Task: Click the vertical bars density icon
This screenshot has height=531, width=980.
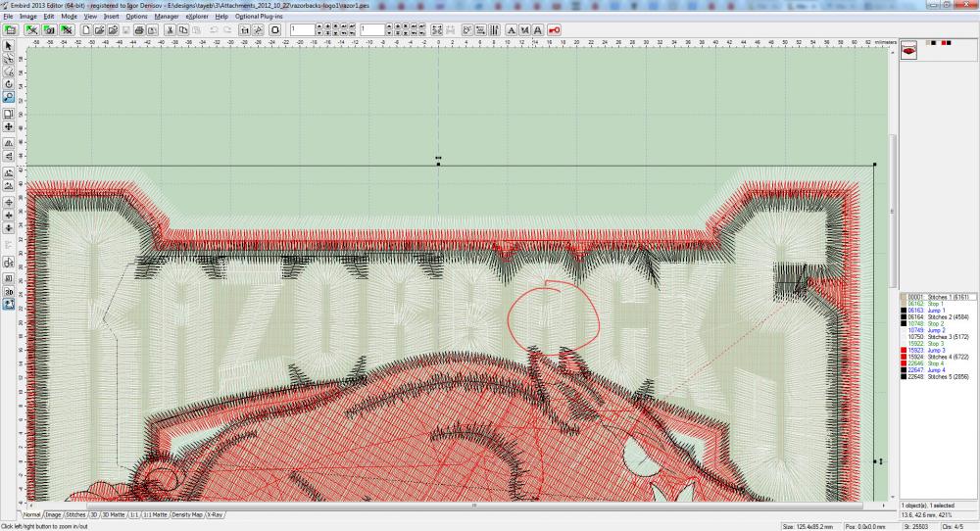Action: pyautogui.click(x=494, y=30)
